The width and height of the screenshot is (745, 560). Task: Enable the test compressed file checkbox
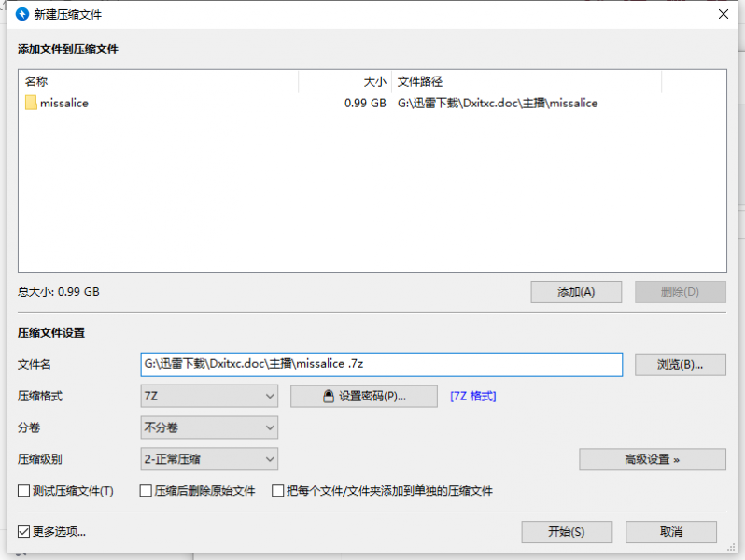point(24,491)
